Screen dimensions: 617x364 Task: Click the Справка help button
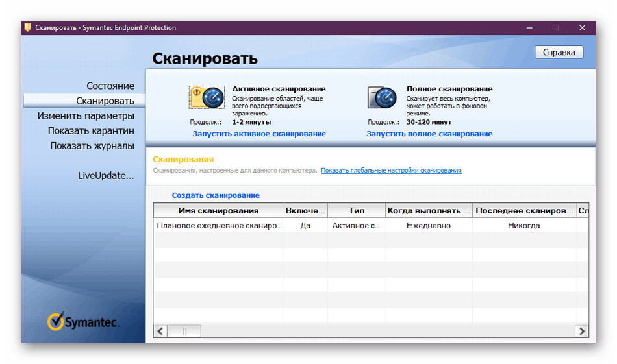coord(559,53)
